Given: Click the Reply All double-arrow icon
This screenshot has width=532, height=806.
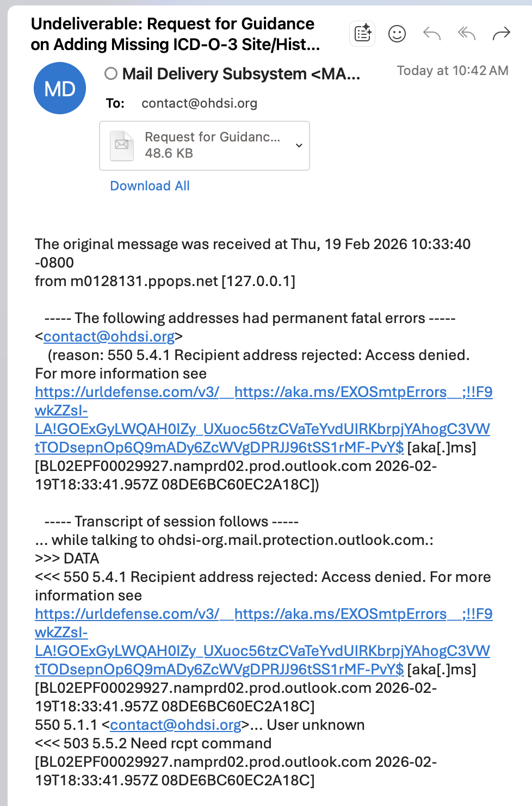Looking at the screenshot, I should tap(467, 34).
